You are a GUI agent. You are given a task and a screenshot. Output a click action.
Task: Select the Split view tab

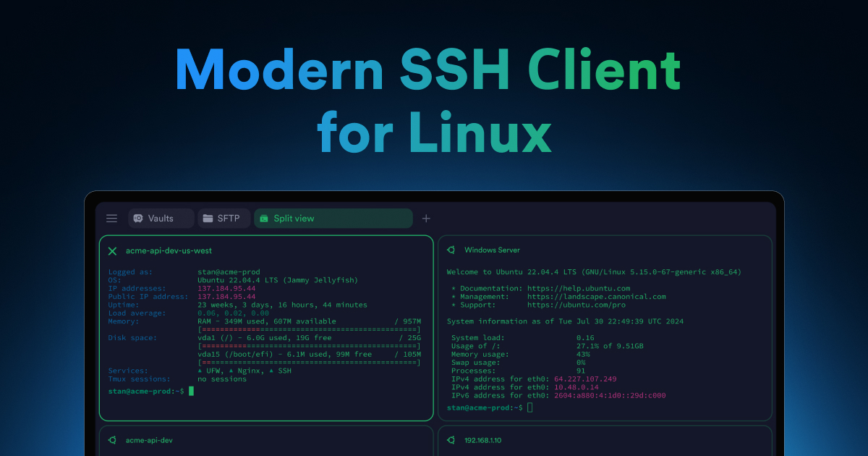333,219
